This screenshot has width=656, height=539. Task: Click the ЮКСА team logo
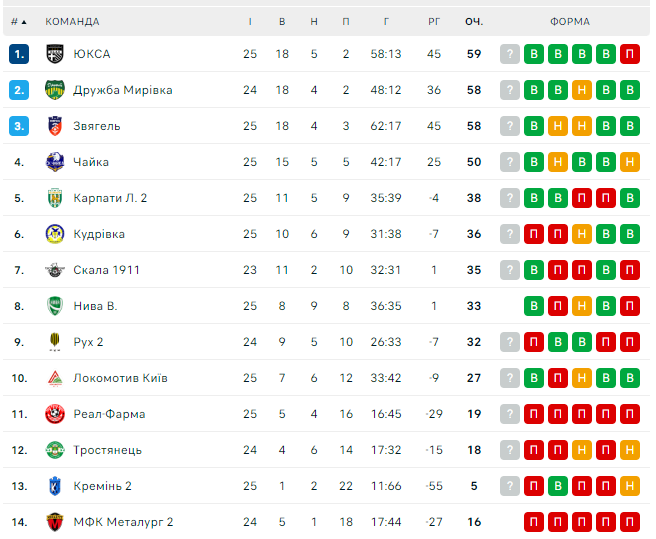[x=54, y=54]
